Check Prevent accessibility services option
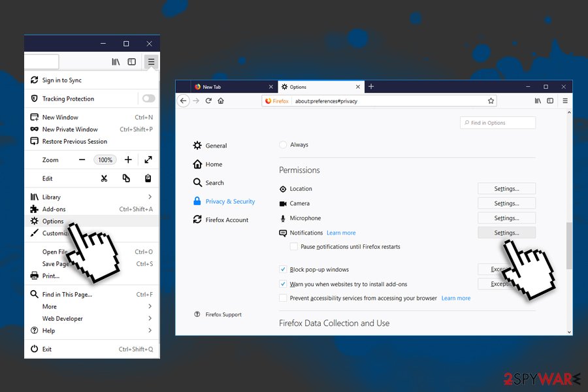 (x=283, y=298)
